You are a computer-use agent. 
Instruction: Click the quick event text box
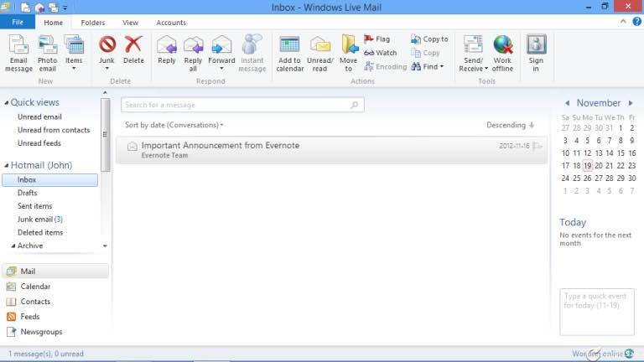tap(597, 312)
